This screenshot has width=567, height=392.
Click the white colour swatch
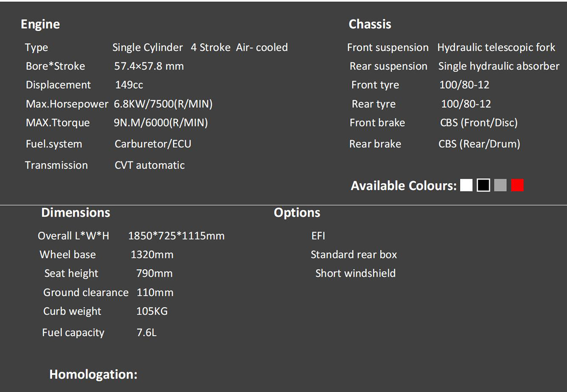(466, 185)
